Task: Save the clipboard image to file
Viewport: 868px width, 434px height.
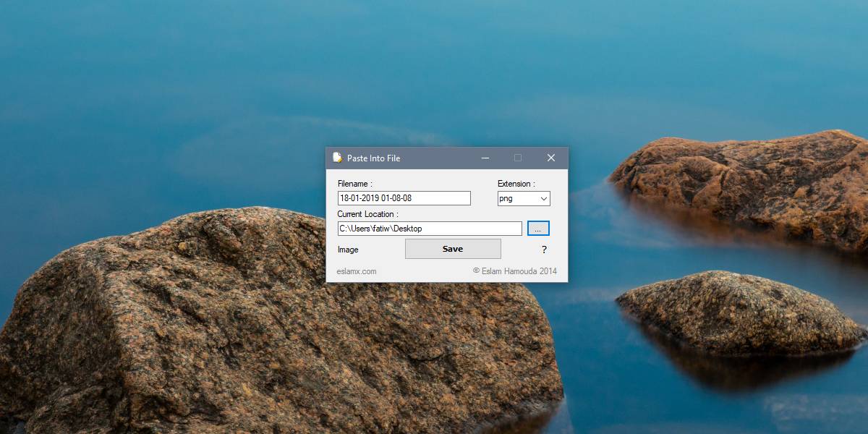Action: click(453, 249)
